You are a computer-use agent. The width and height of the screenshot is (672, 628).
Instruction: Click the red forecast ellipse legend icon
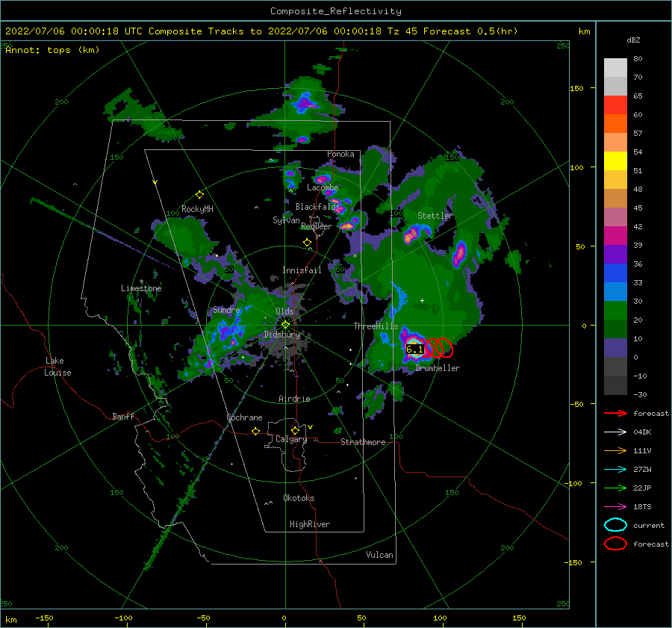(615, 544)
